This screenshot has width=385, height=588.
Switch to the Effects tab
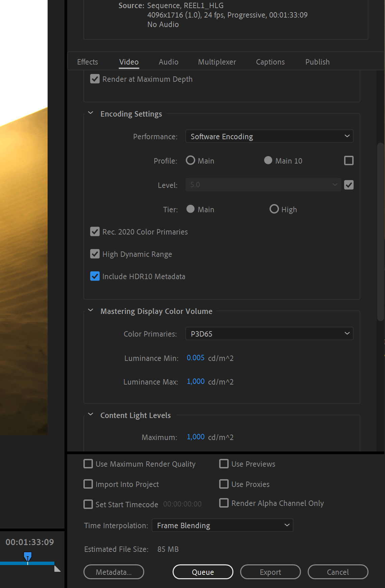tap(87, 62)
